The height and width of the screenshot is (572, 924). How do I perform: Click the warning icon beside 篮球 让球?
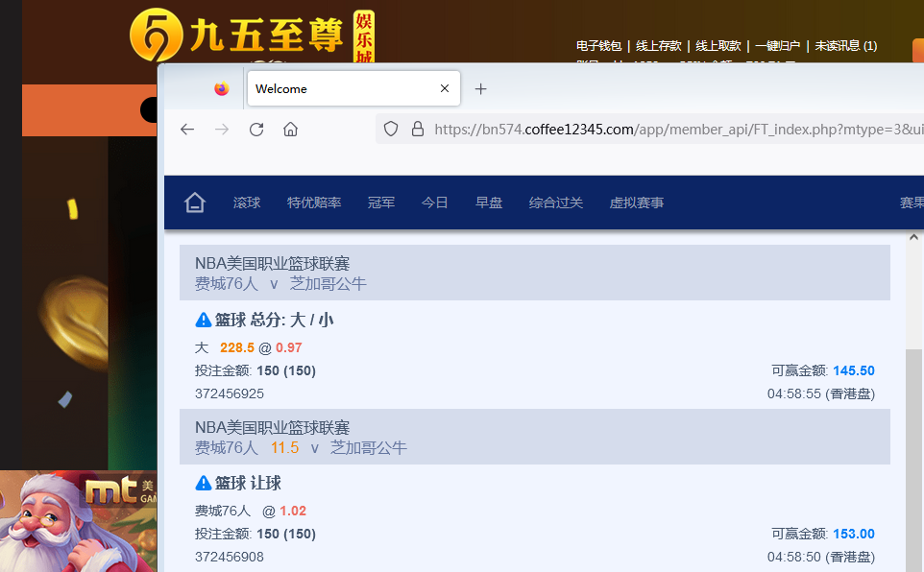click(204, 483)
